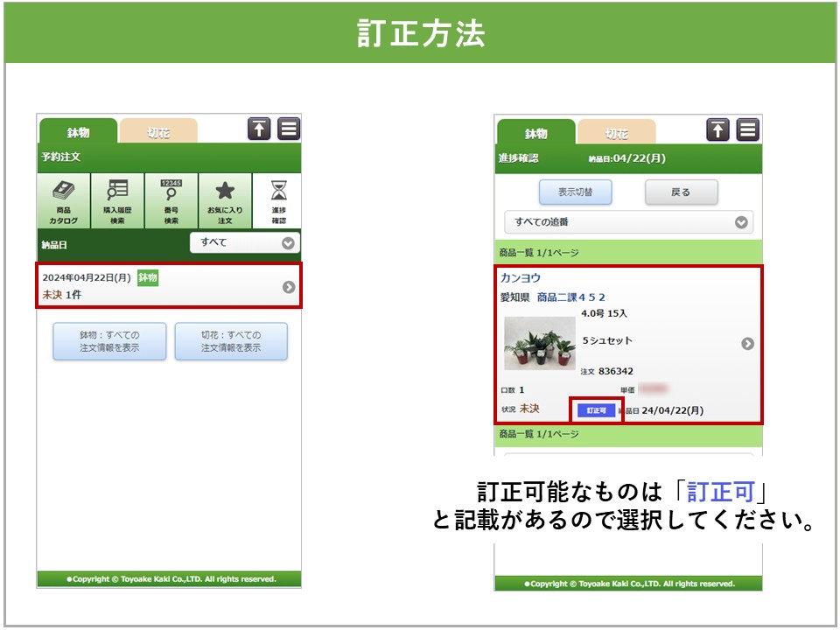Expand the 納品日 すべて dropdown
This screenshot has height=630, width=840.
coord(245,242)
